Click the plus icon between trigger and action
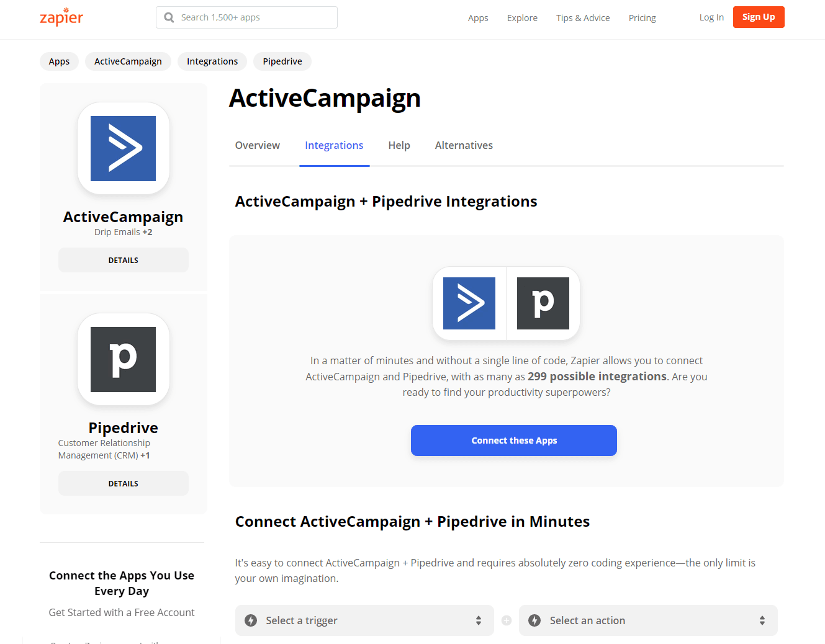Viewport: 825px width, 644px height. (507, 620)
